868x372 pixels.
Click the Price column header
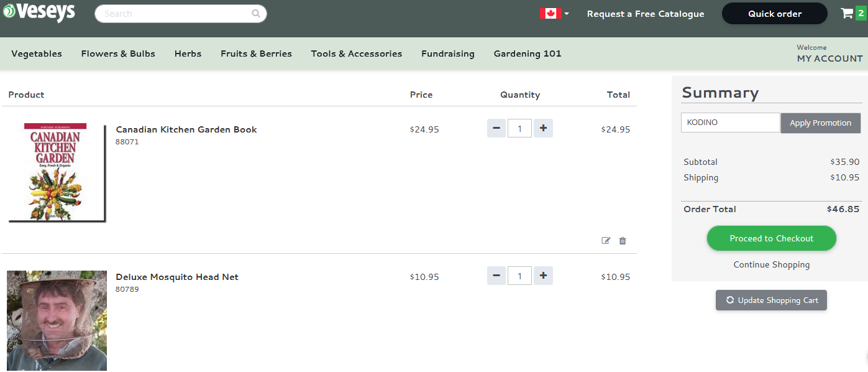pos(421,95)
